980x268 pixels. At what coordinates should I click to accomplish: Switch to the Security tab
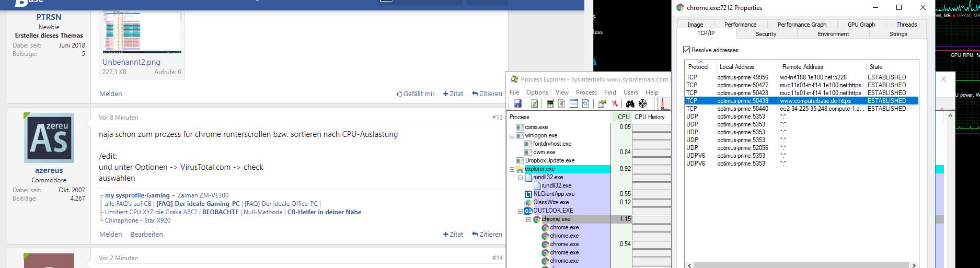coord(766,34)
